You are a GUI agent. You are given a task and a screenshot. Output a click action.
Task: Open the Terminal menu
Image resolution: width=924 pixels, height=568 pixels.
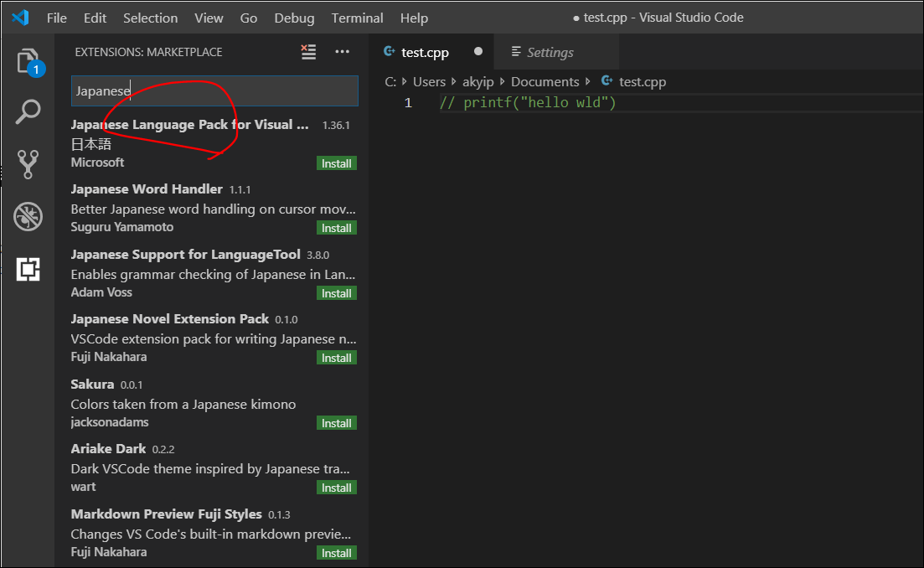(357, 18)
